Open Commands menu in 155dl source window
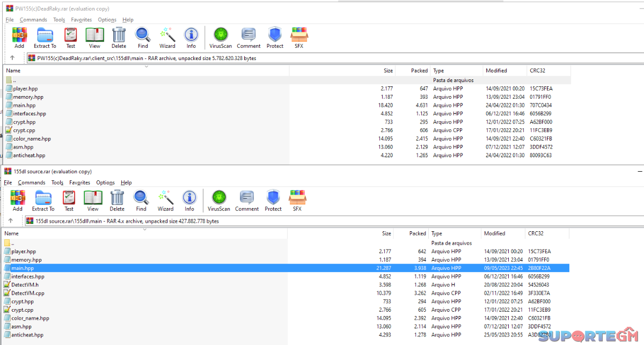 pos(32,182)
